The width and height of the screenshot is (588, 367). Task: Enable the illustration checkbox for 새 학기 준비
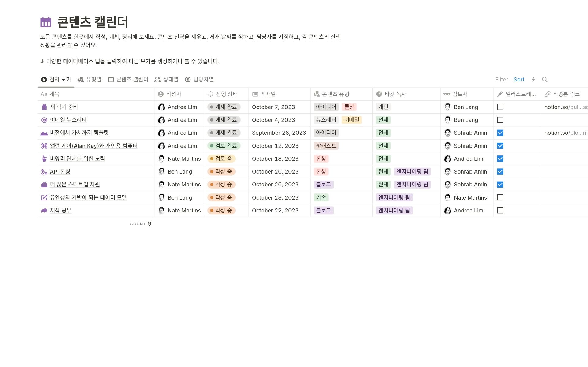[x=500, y=107]
